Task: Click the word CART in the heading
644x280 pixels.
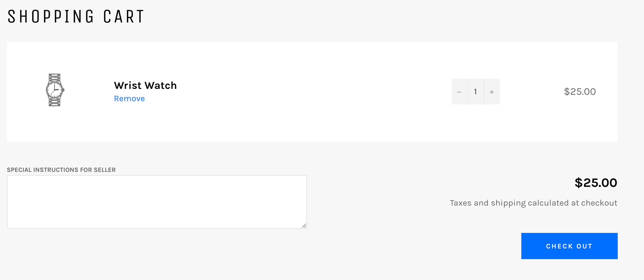Action: click(123, 16)
